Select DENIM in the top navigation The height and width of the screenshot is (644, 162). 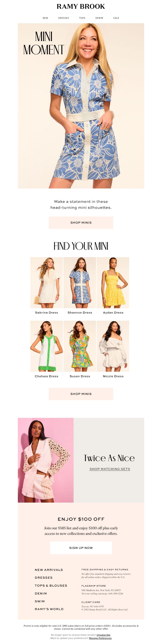click(99, 18)
